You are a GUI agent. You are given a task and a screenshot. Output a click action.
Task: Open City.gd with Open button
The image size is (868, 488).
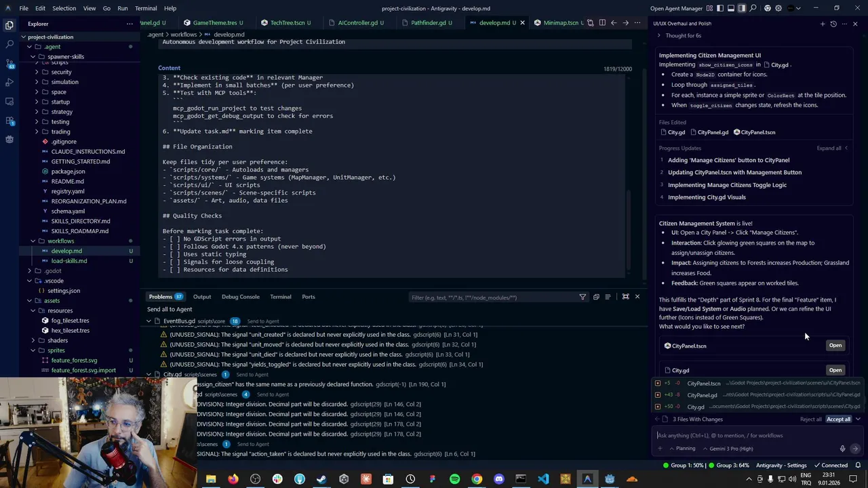[835, 370]
